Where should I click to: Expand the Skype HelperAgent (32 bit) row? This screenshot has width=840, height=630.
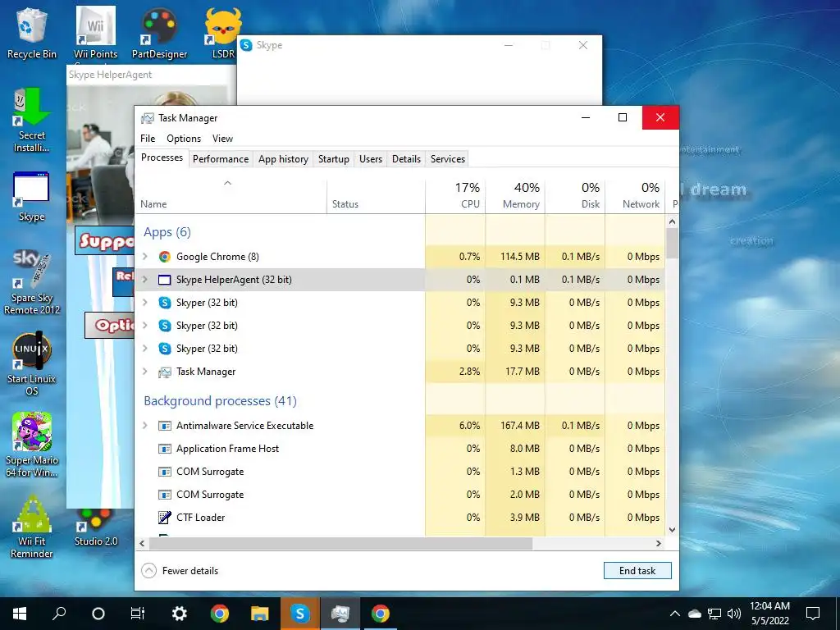[x=144, y=280]
